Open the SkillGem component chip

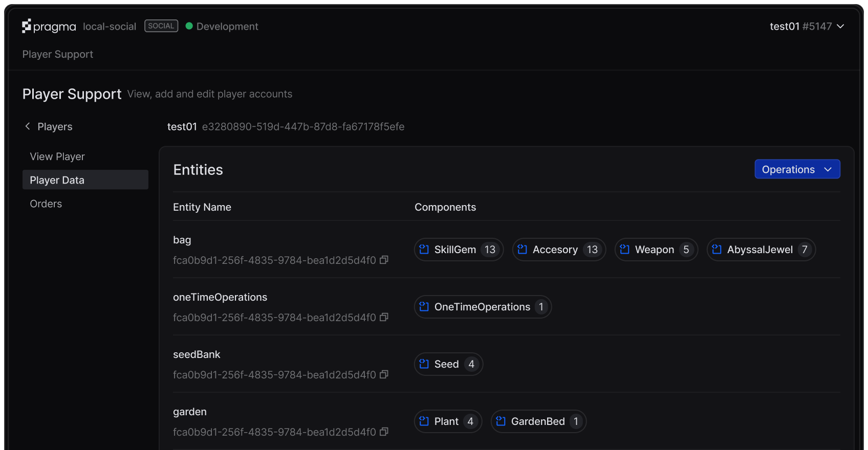(x=459, y=250)
